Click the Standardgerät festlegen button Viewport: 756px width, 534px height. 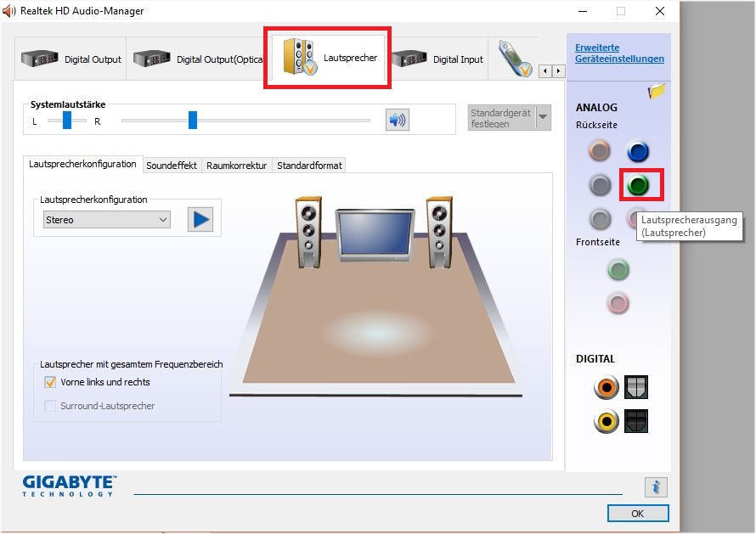pyautogui.click(x=501, y=117)
